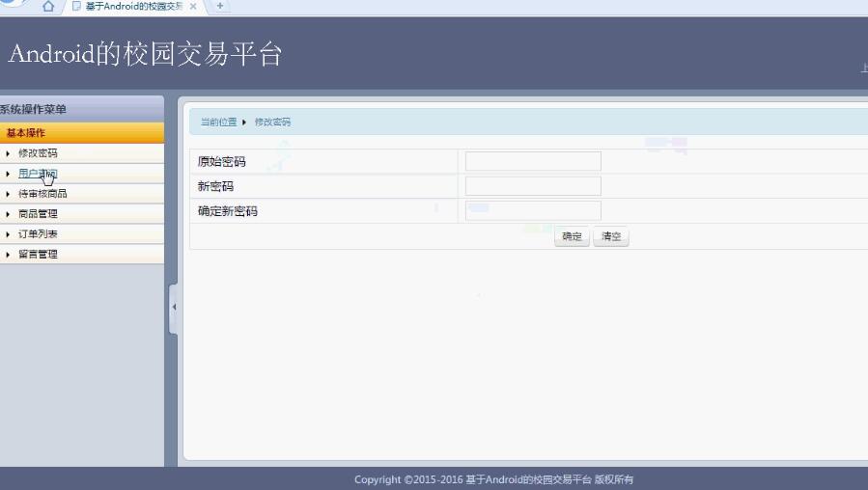Open 待审核商品 menu item

42,194
